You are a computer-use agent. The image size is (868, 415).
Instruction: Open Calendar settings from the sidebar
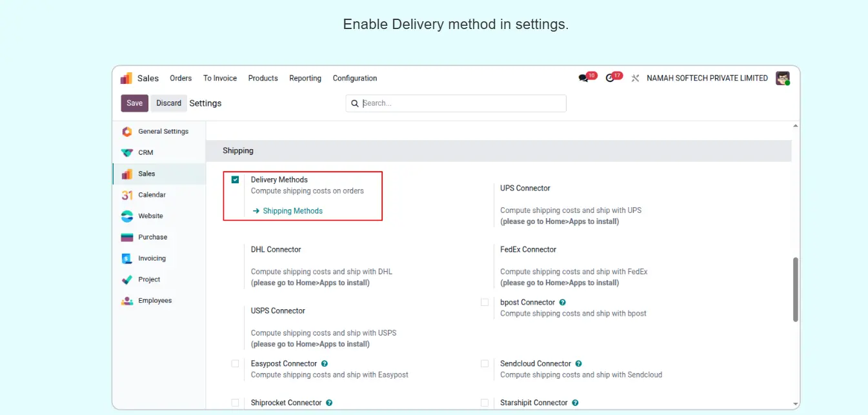[x=152, y=195]
